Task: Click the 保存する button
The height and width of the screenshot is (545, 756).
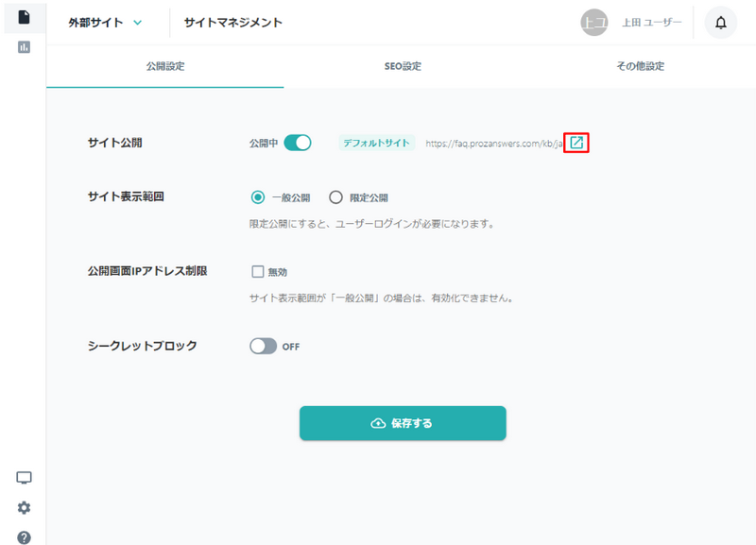Action: tap(403, 423)
